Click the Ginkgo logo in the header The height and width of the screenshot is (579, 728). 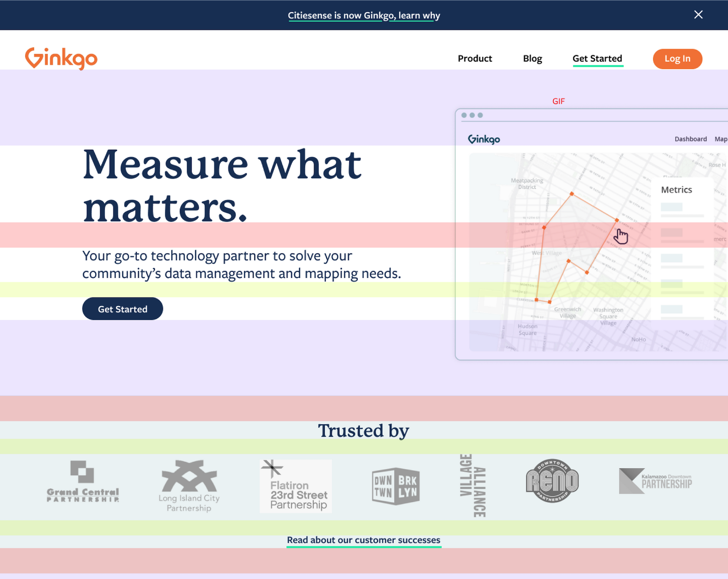[61, 58]
